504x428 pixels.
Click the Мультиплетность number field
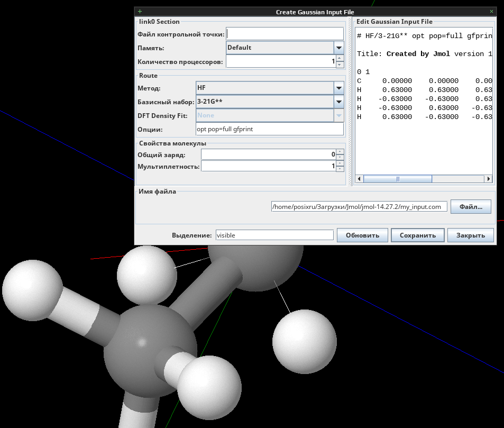(x=269, y=166)
